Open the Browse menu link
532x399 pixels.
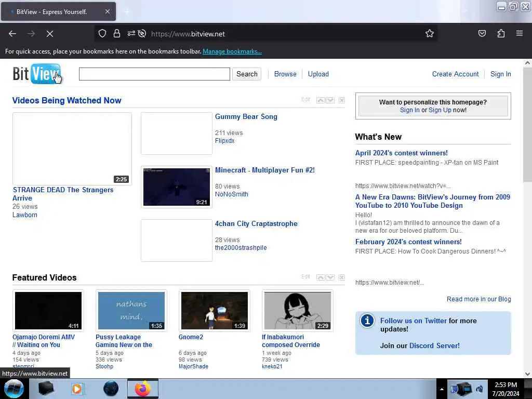[285, 74]
